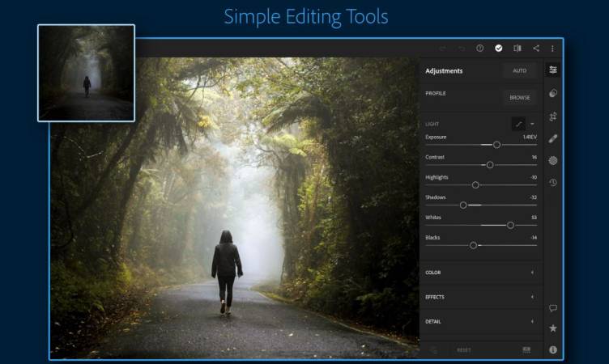Toggle the before/after compare view
609x364 pixels.
(x=517, y=49)
